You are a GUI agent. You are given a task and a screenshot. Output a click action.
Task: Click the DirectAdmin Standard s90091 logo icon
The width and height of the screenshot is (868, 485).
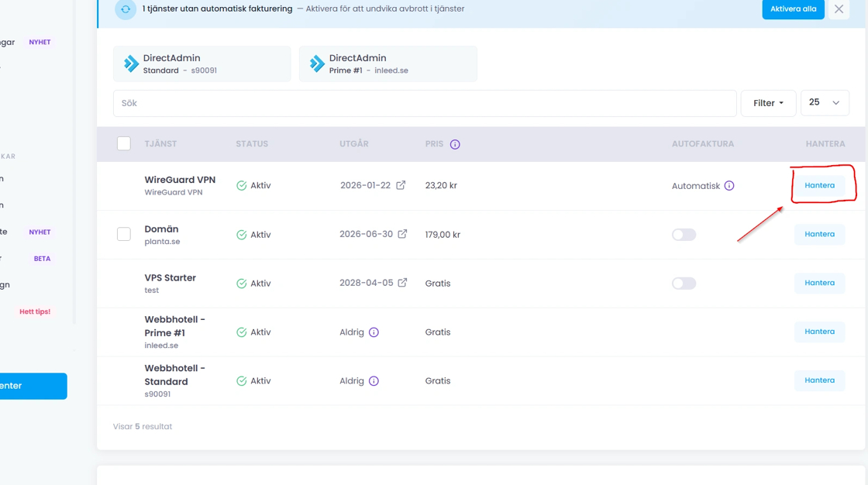pyautogui.click(x=131, y=64)
